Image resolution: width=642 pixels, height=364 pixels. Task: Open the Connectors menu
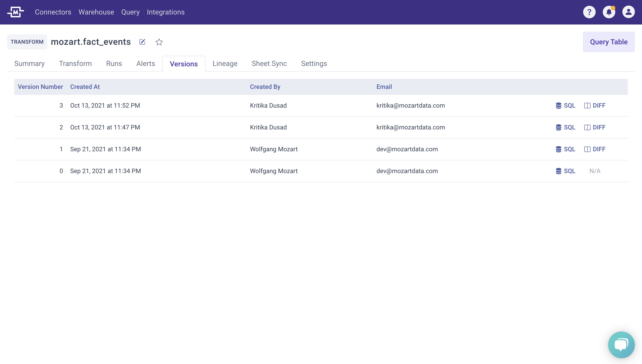(53, 12)
